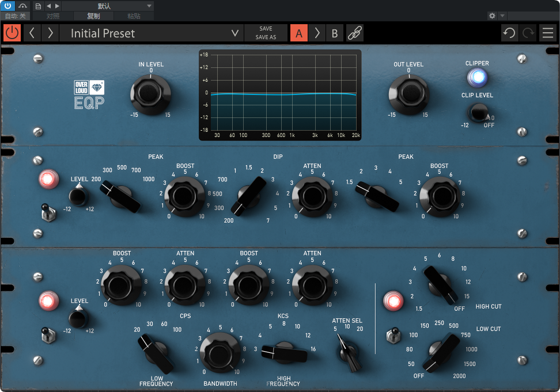Click the ATTEN knob above the CPS label
560x392 pixels.
coord(184,285)
